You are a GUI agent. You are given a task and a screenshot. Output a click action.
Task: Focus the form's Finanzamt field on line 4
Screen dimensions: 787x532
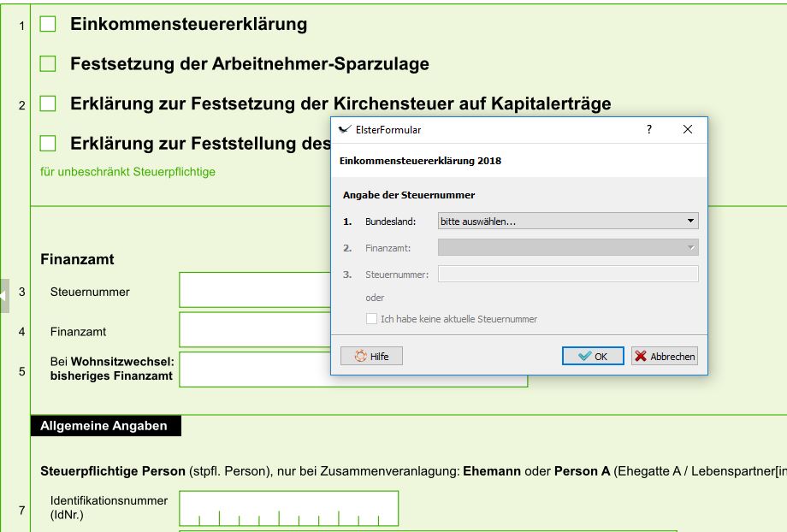254,330
